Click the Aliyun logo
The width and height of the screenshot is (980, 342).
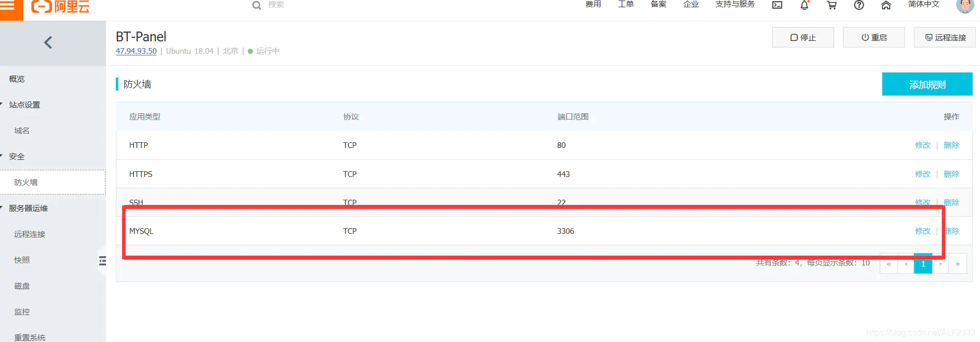pyautogui.click(x=60, y=6)
